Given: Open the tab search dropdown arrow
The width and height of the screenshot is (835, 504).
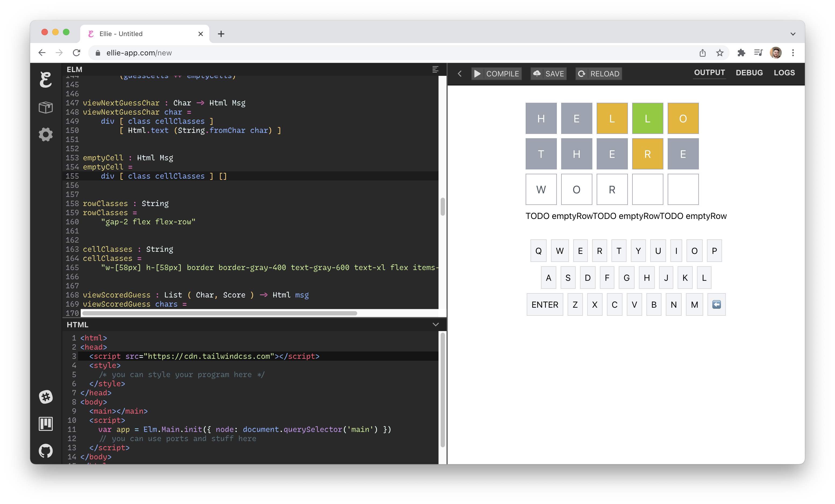Looking at the screenshot, I should (793, 34).
